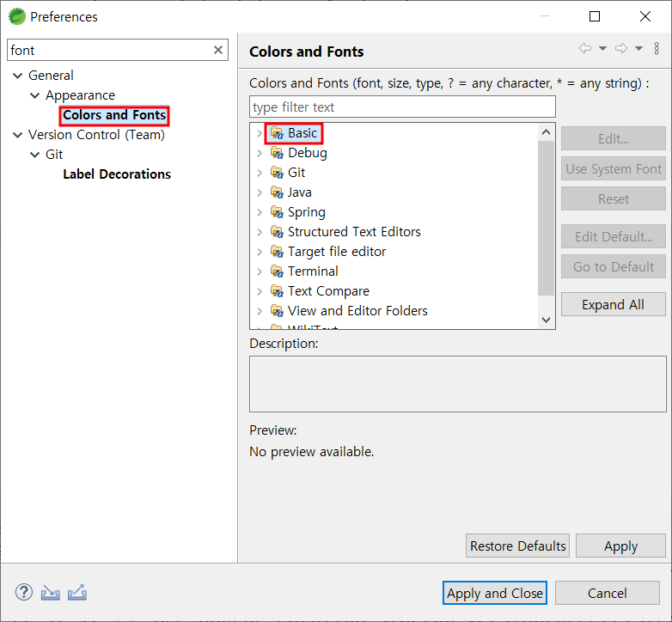
Task: Select Label Decorations in the tree
Action: coord(117,174)
